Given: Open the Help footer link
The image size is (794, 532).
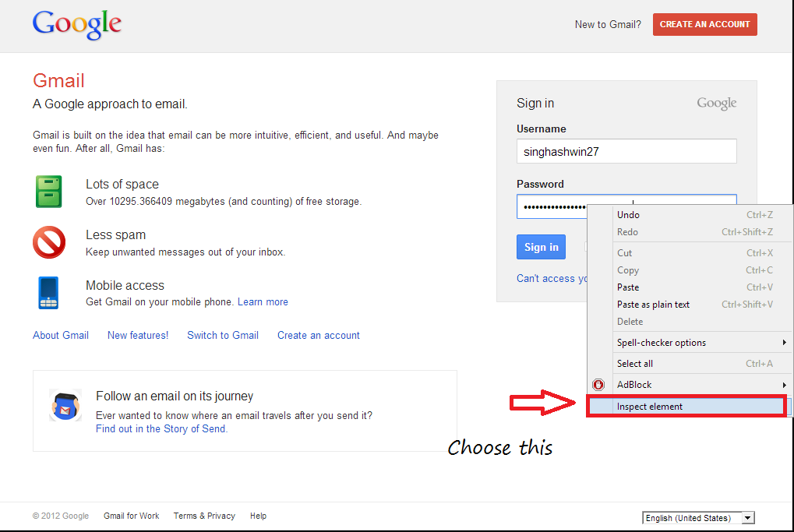Looking at the screenshot, I should (258, 516).
